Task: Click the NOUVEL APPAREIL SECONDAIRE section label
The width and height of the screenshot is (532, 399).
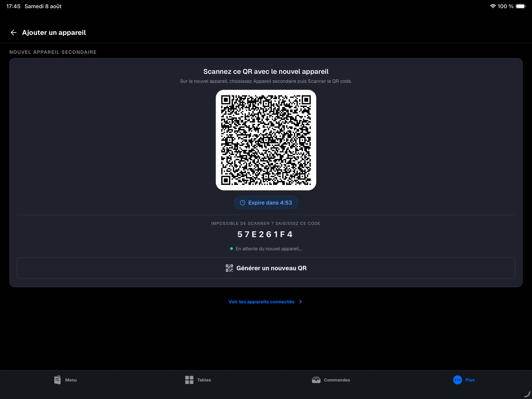Action: click(x=53, y=52)
